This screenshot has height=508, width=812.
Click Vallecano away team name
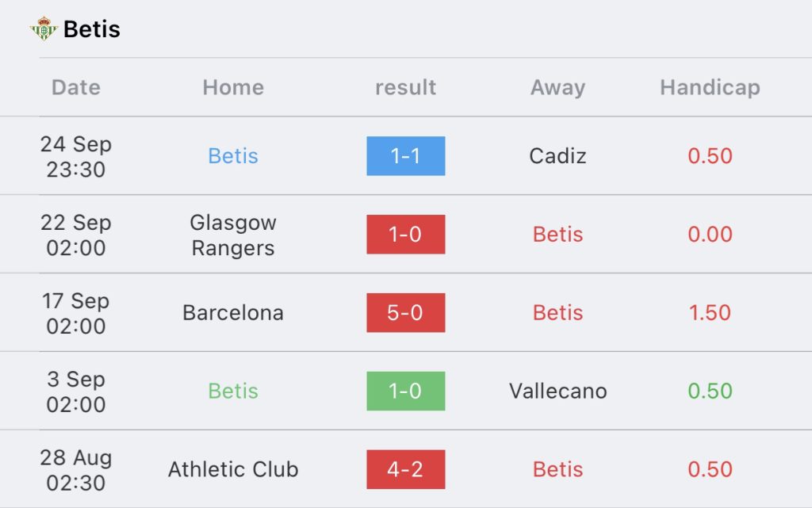click(x=557, y=391)
